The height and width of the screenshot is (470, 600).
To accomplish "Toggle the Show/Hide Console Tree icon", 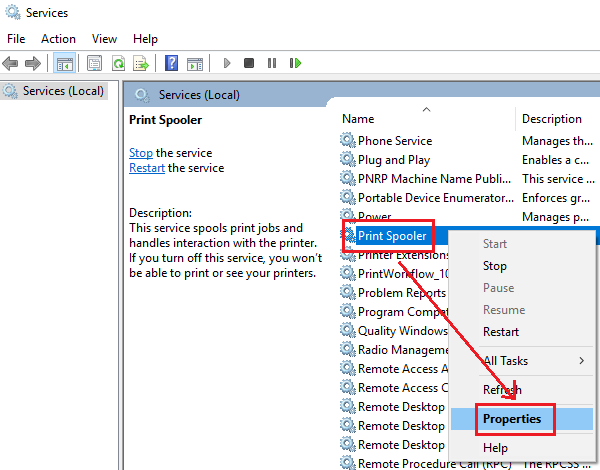I will pos(64,63).
